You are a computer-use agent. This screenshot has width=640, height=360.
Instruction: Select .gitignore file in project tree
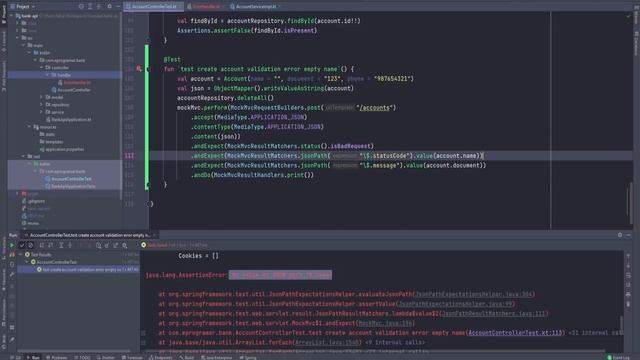pos(33,201)
